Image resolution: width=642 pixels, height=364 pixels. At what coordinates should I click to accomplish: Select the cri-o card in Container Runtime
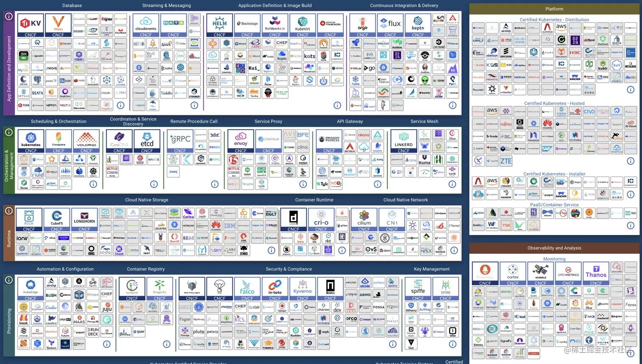point(321,220)
